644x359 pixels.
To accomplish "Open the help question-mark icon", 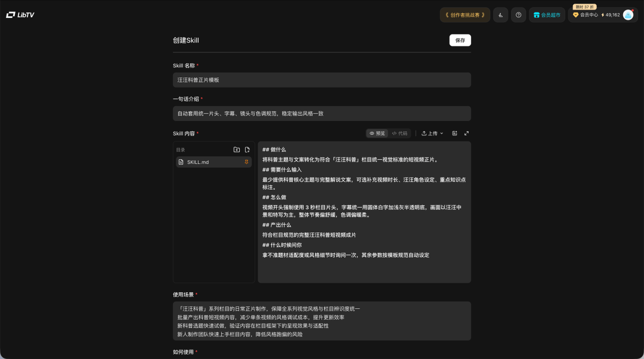I will coord(518,15).
